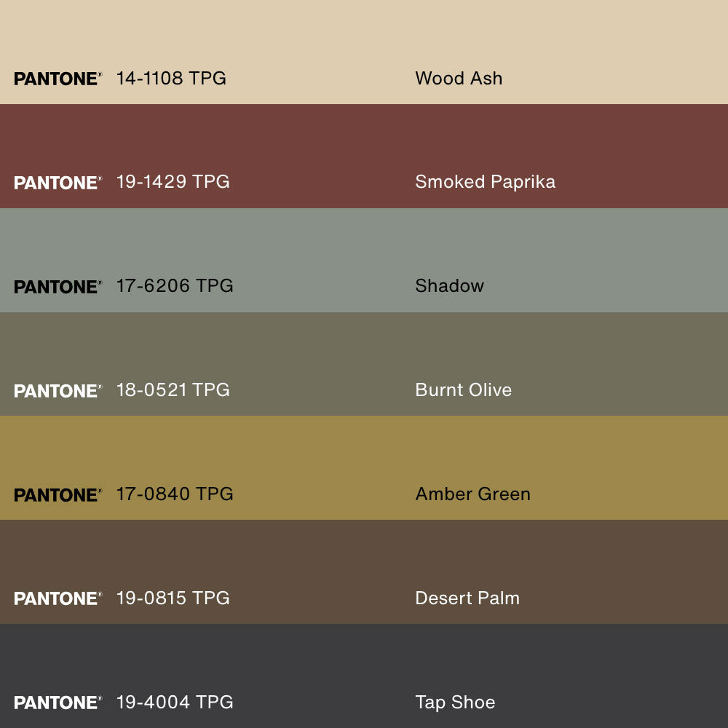Image resolution: width=728 pixels, height=728 pixels.
Task: Click the PANTONE logo on Burnt Olive row
Action: (58, 391)
